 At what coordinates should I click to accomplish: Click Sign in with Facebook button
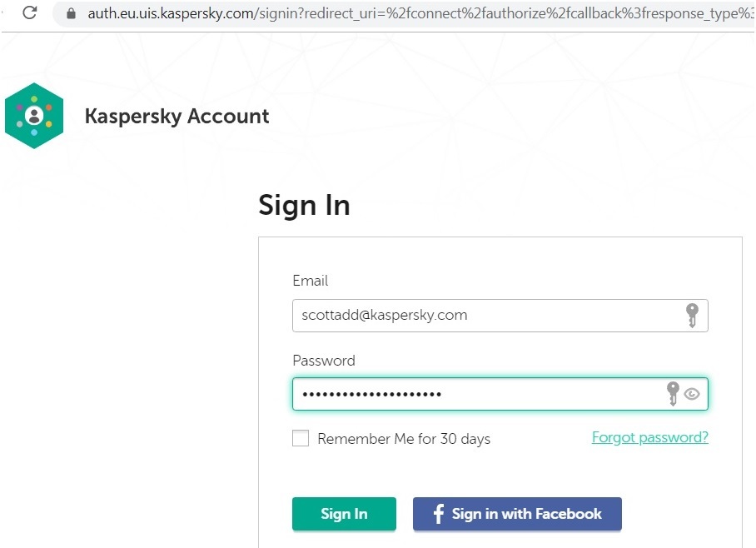click(x=517, y=514)
